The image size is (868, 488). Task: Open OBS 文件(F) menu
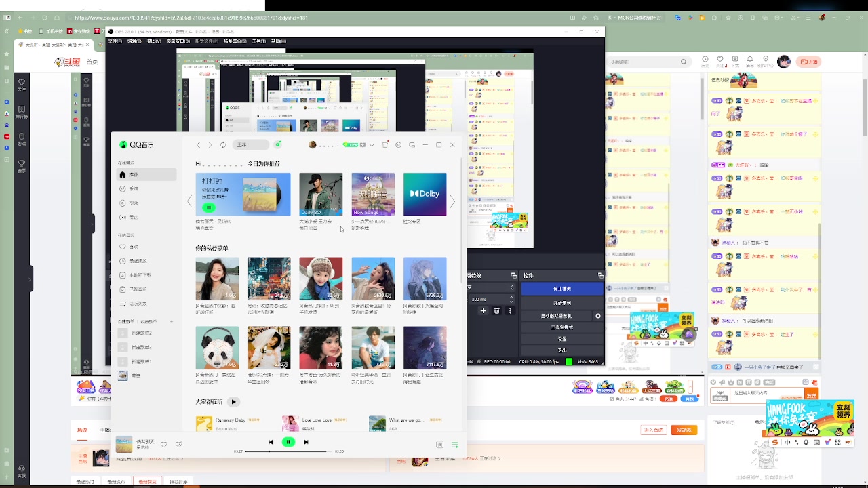pyautogui.click(x=115, y=41)
